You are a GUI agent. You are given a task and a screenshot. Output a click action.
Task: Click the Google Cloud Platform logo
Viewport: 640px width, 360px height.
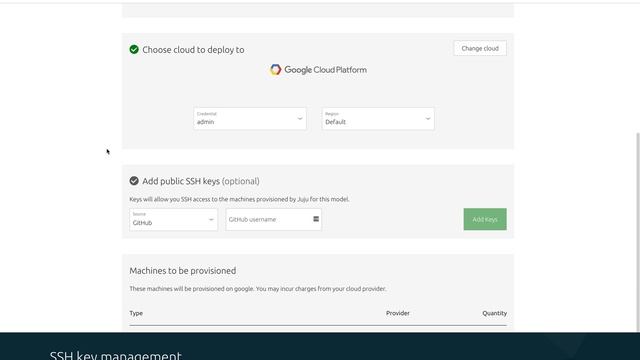click(318, 70)
